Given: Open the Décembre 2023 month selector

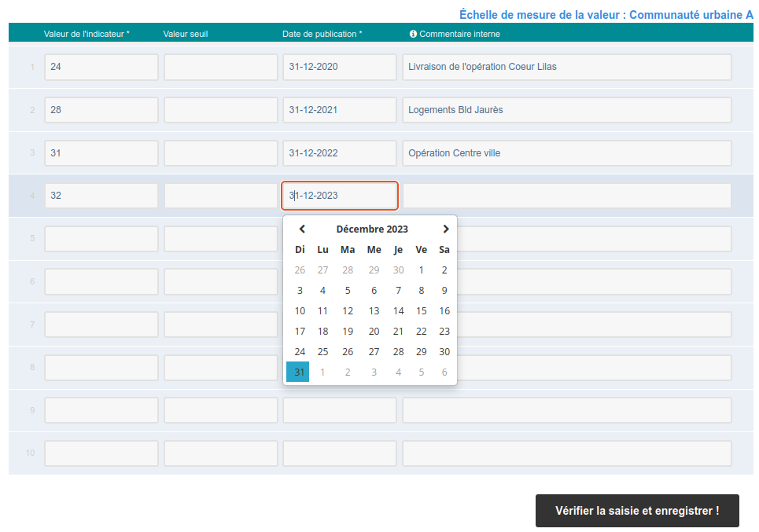Looking at the screenshot, I should 372,229.
